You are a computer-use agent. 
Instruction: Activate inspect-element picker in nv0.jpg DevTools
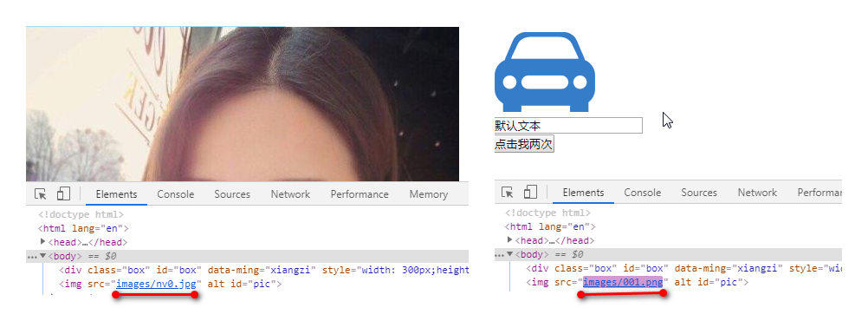tap(41, 194)
